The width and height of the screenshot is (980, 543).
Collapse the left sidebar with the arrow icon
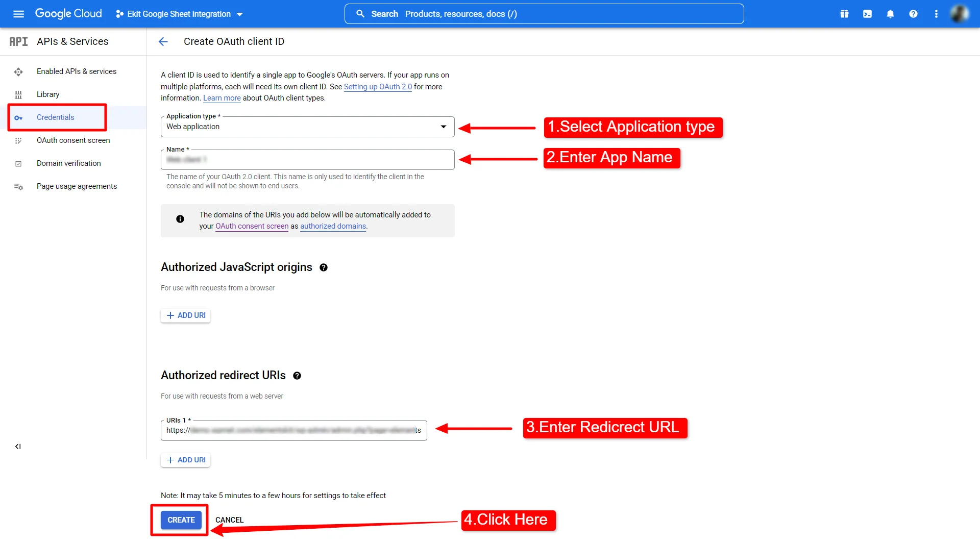point(18,446)
